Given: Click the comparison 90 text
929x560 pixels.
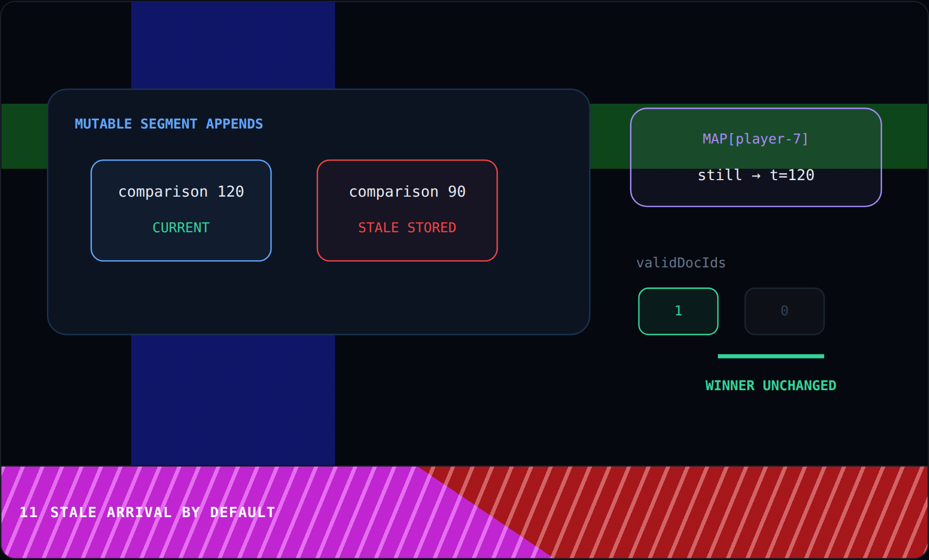Looking at the screenshot, I should click(407, 191).
